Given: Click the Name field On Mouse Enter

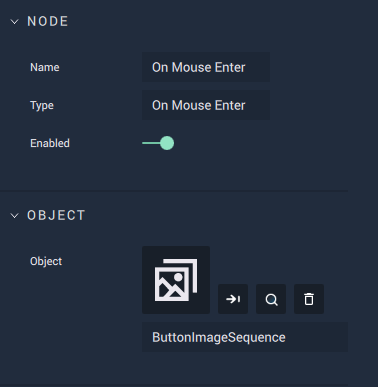Looking at the screenshot, I should [x=206, y=67].
